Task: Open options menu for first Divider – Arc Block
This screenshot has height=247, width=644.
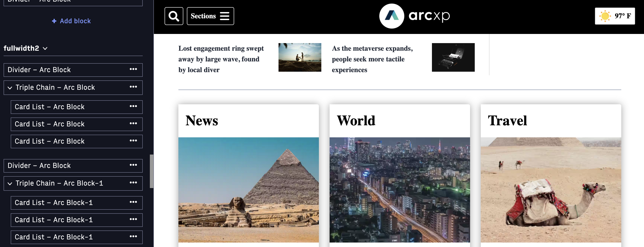Action: [133, 69]
